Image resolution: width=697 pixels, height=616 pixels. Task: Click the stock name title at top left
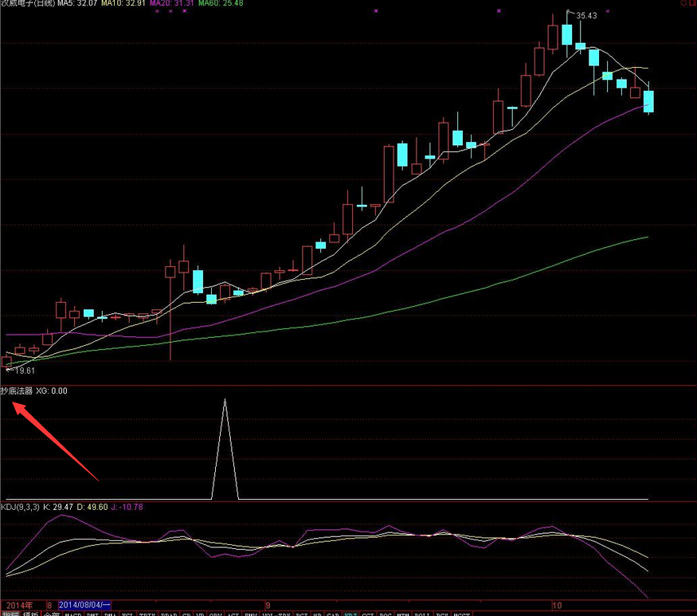tap(28, 3)
